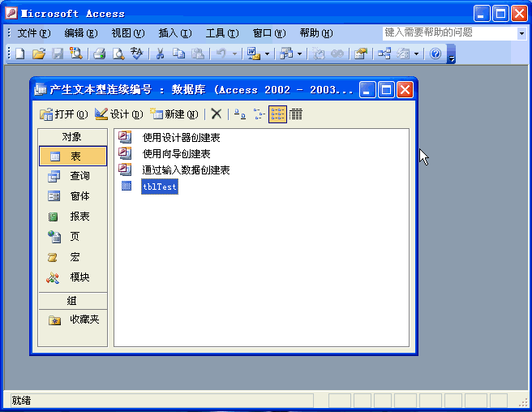Collapse the 组 groups bar header
532x412 pixels.
click(73, 301)
